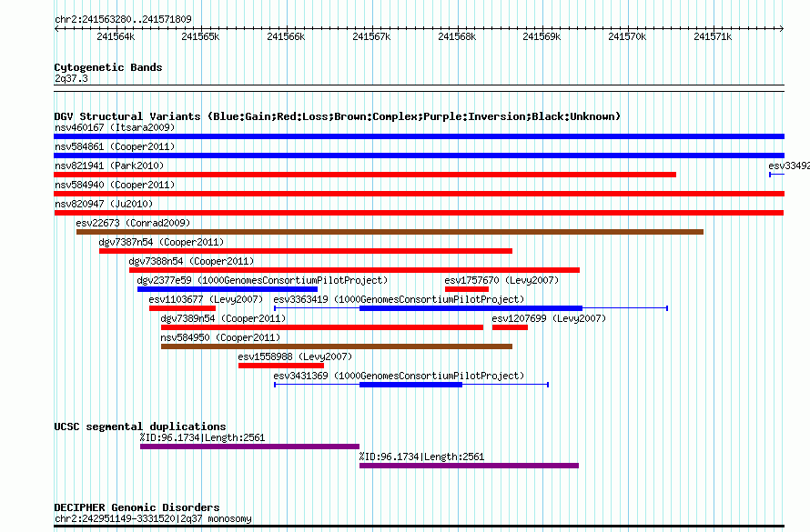Click the nsv584950 (Cooper2011) label
This screenshot has width=810, height=532.
220,337
